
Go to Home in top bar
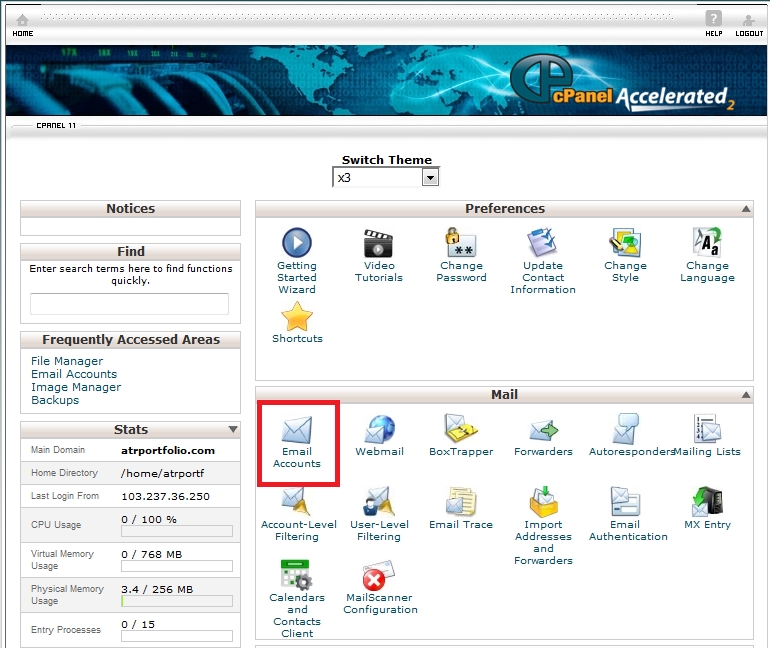point(22,24)
